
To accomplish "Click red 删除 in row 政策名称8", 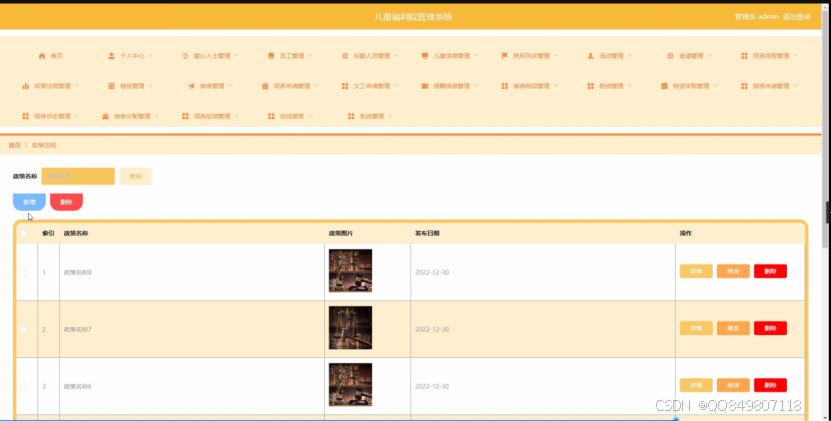I will [770, 271].
